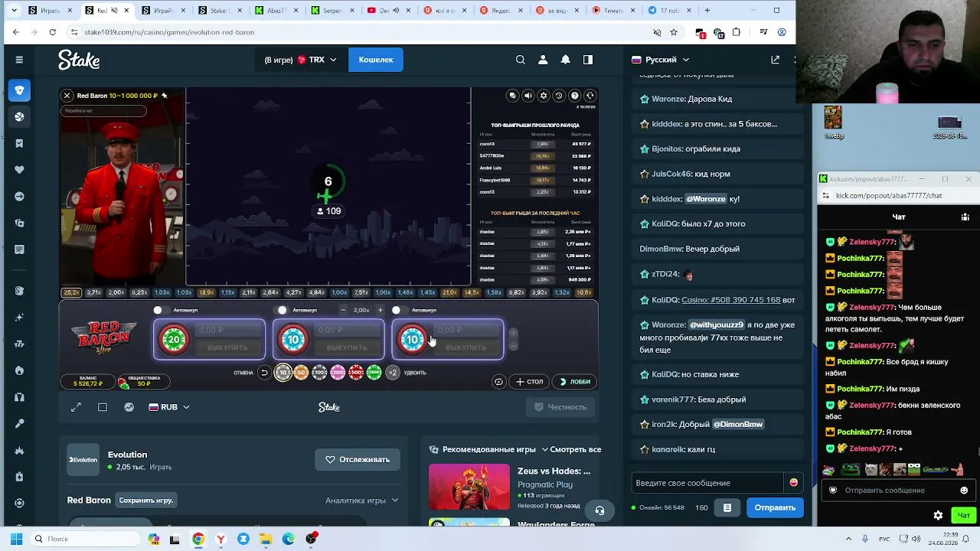Open Chrome from the taskbar
980x551 pixels.
pyautogui.click(x=198, y=539)
